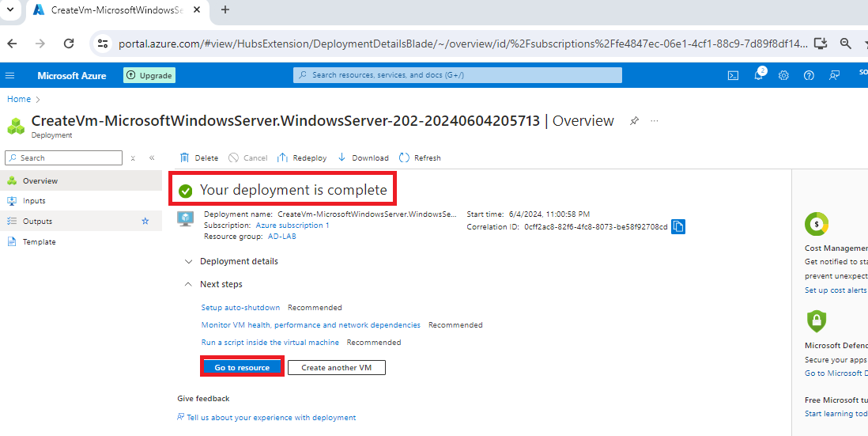Click the browser zoom magnifier icon
Screen dimensions: 868x436
pos(845,44)
